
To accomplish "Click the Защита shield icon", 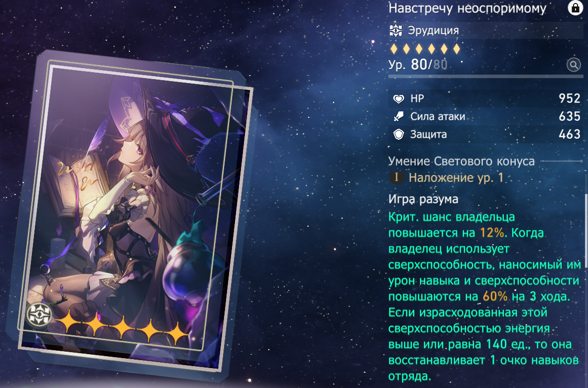I will [x=399, y=134].
